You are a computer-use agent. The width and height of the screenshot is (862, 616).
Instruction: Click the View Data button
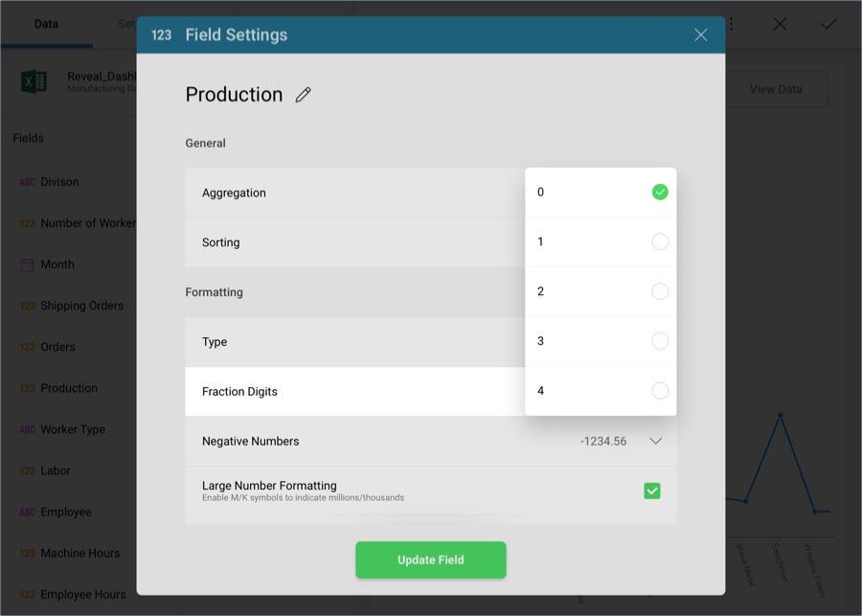pyautogui.click(x=778, y=88)
